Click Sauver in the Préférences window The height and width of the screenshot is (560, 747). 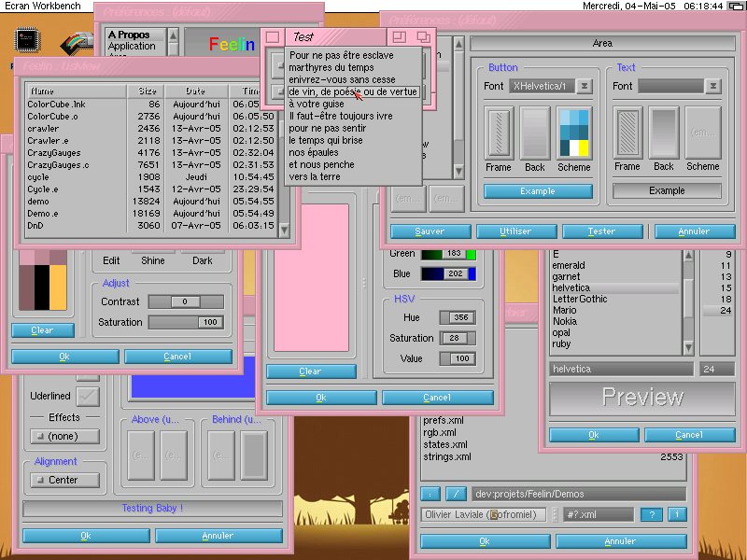[430, 231]
